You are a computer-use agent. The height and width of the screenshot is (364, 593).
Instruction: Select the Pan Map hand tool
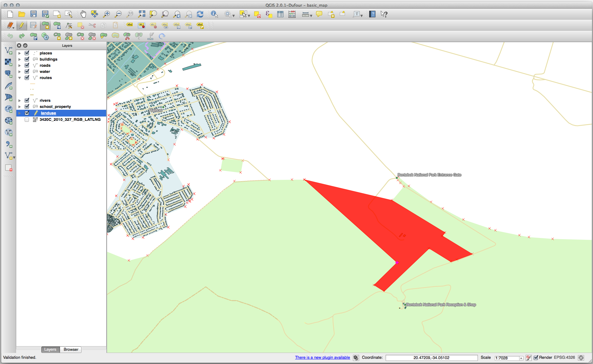click(x=83, y=14)
